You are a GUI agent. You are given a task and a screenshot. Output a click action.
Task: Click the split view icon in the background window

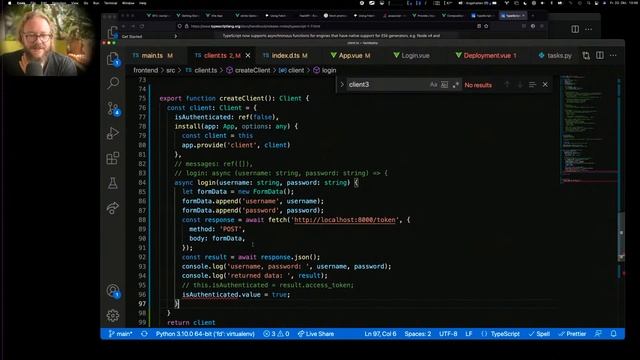point(575,29)
